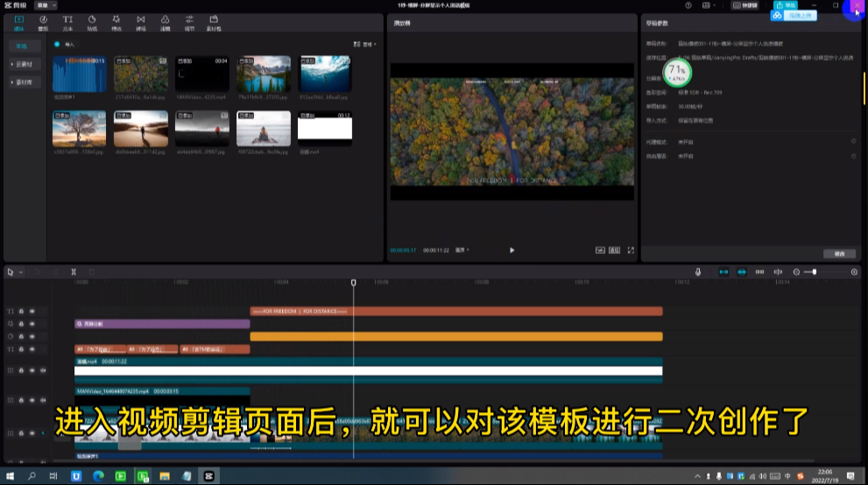The image size is (868, 485).
Task: Open the 转场 (Transitions) panel icon
Action: [x=141, y=21]
